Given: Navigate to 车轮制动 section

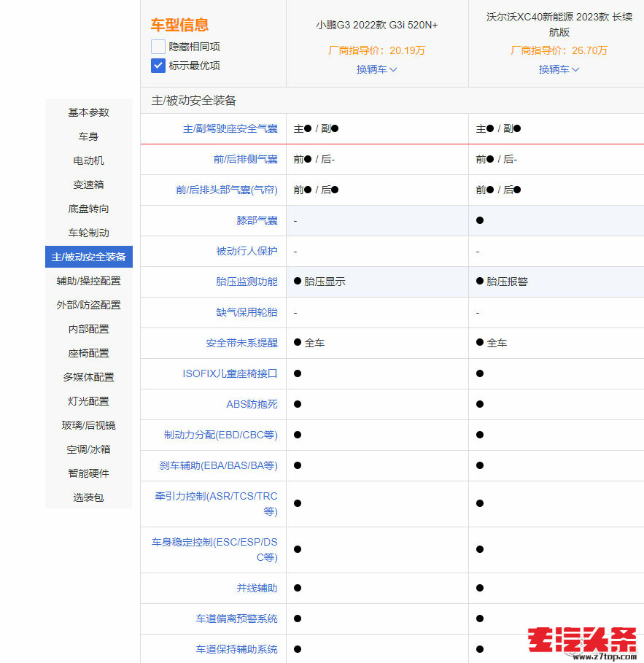Looking at the screenshot, I should [x=89, y=233].
